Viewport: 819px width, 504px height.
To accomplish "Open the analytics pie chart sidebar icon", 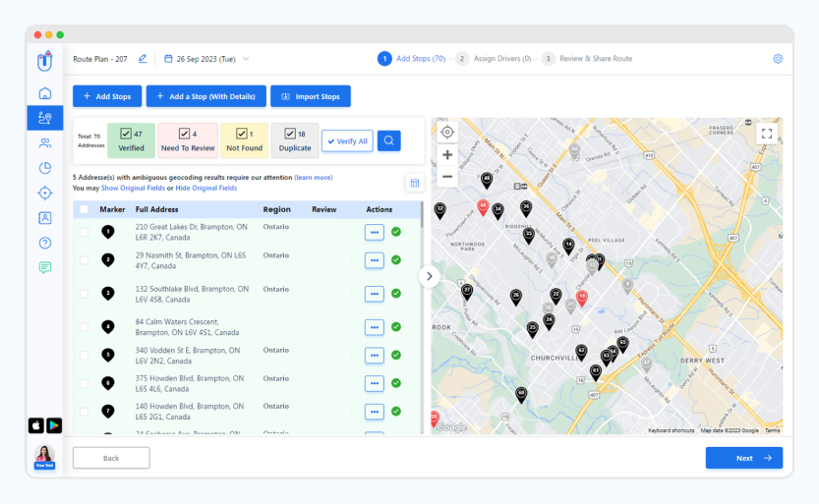I will 45,167.
